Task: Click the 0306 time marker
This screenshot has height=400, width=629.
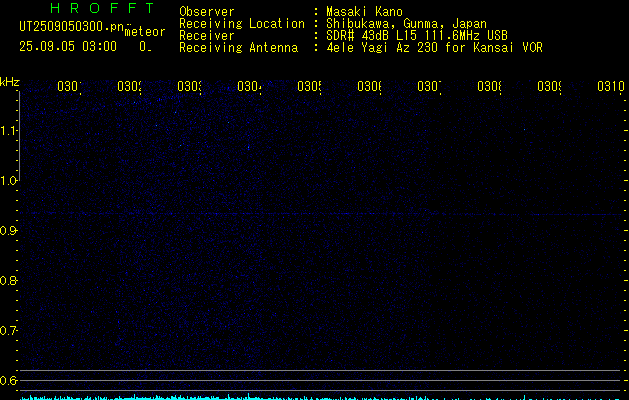Action: [x=369, y=86]
